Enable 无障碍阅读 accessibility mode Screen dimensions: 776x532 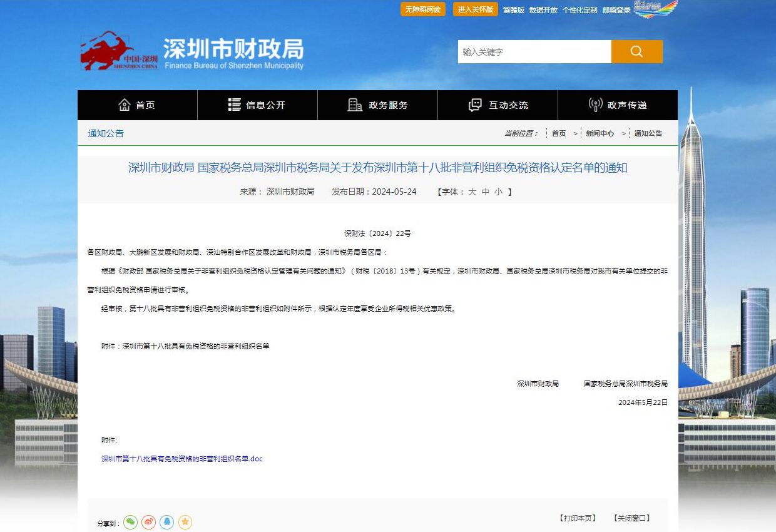[423, 9]
